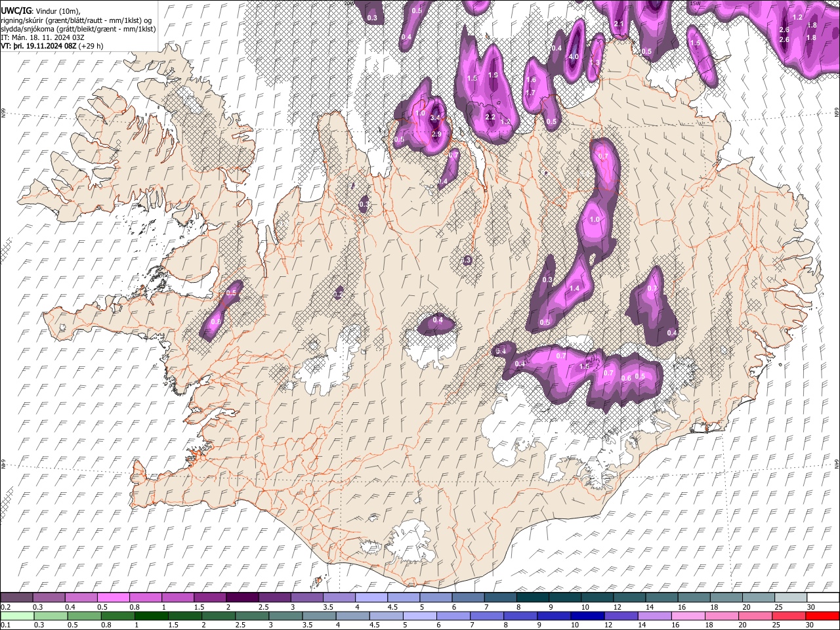The width and height of the screenshot is (840, 630).
Task: Pick the periwinkle 5–6 swatch on the lower scale
Action: pyautogui.click(x=420, y=616)
